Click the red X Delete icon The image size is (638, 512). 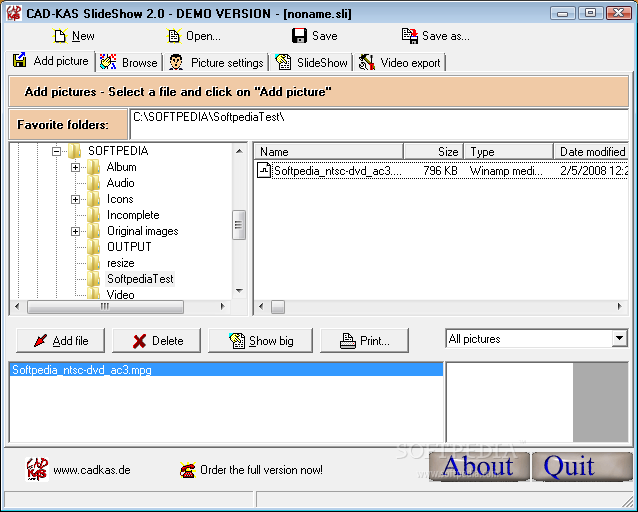(x=139, y=341)
